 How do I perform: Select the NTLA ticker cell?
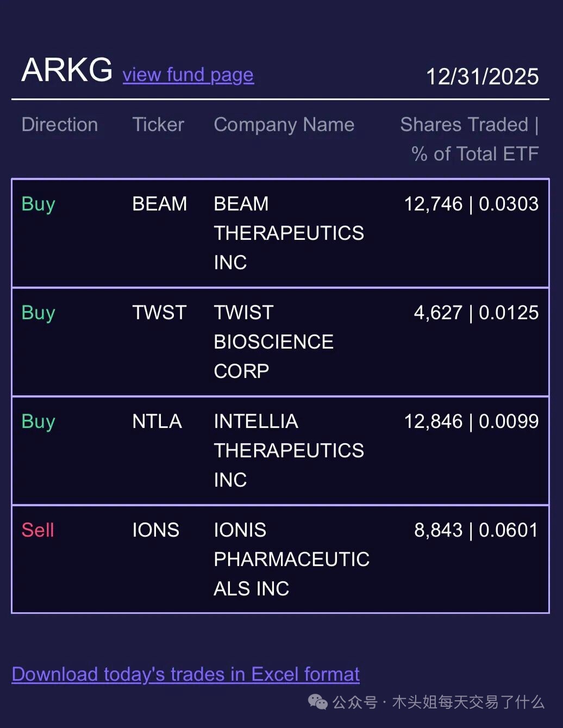[x=157, y=421]
